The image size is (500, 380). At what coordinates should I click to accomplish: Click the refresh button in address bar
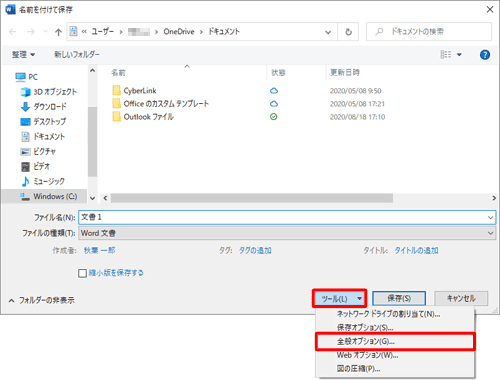click(348, 32)
